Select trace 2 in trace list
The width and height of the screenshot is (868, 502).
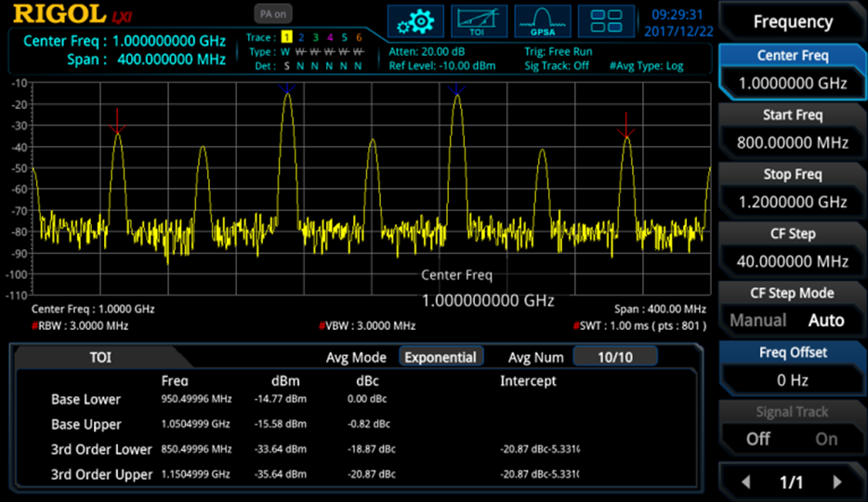301,37
